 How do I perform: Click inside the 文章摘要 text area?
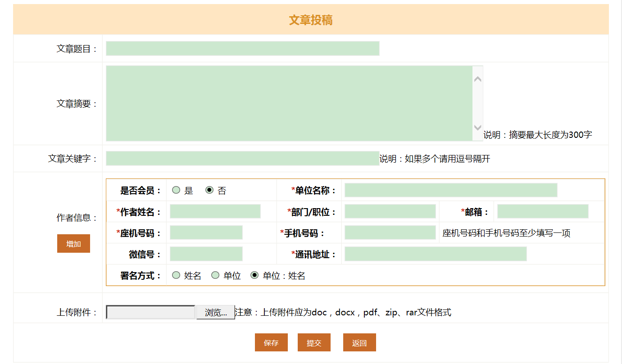(289, 103)
